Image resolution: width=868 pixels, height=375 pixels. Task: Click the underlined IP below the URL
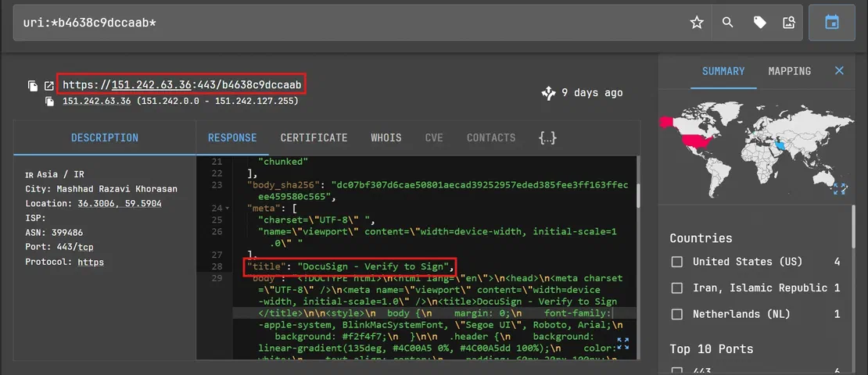click(96, 102)
